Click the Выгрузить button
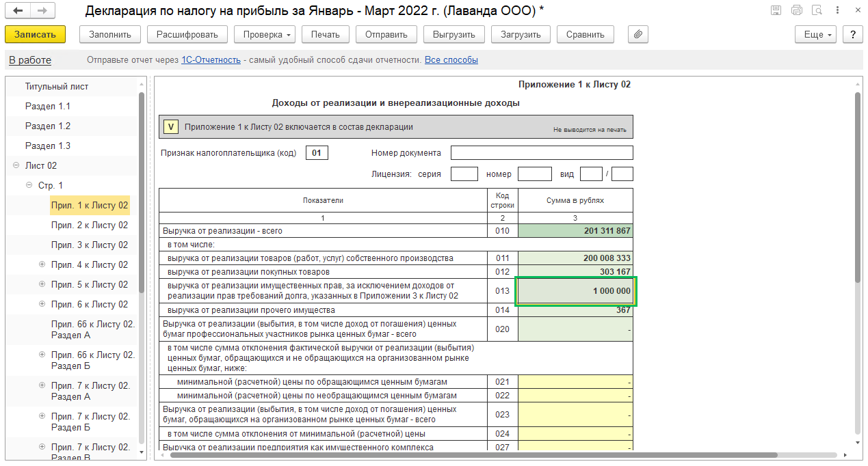The height and width of the screenshot is (466, 868). 454,34
